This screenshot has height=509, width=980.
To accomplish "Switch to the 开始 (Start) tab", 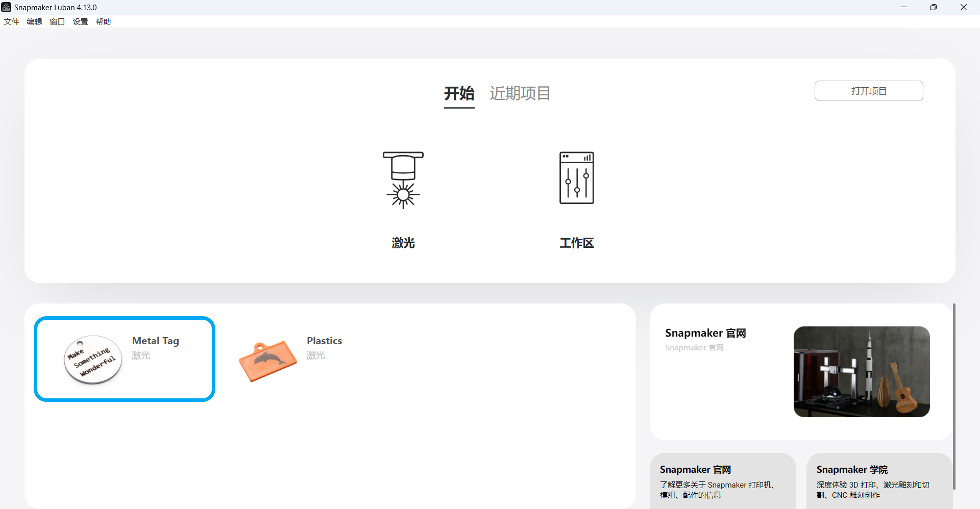I will coord(459,93).
